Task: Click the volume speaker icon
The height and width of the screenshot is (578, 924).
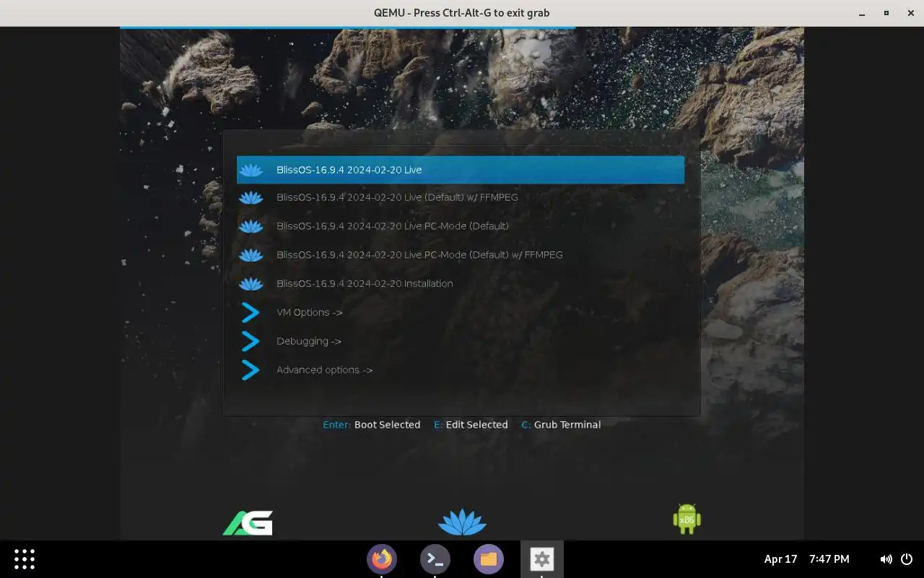Action: [886, 559]
